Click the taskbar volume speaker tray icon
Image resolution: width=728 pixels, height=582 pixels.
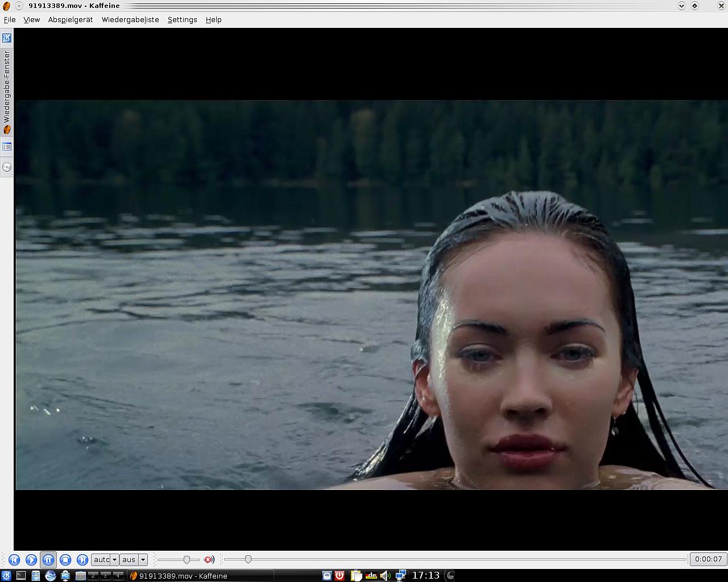click(x=385, y=576)
